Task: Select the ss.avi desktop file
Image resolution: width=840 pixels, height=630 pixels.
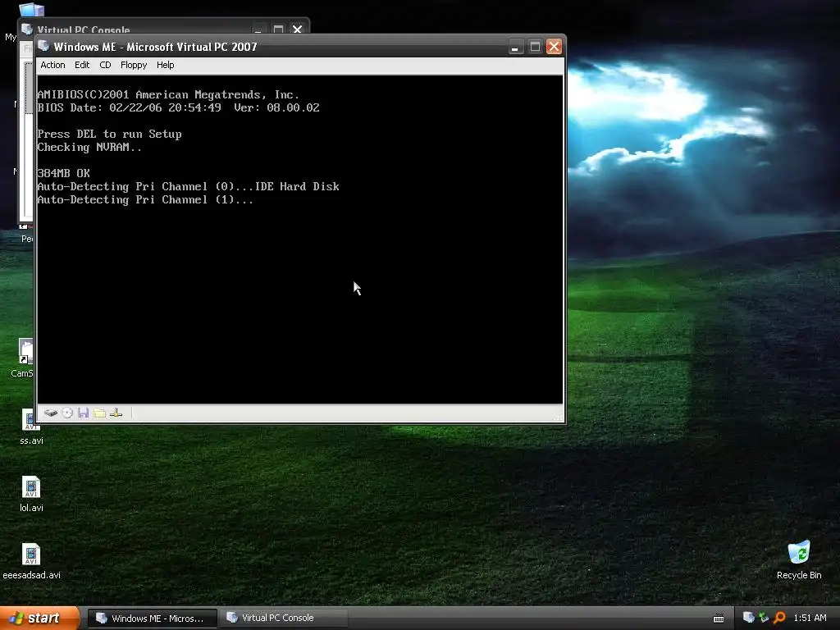Action: (31, 427)
